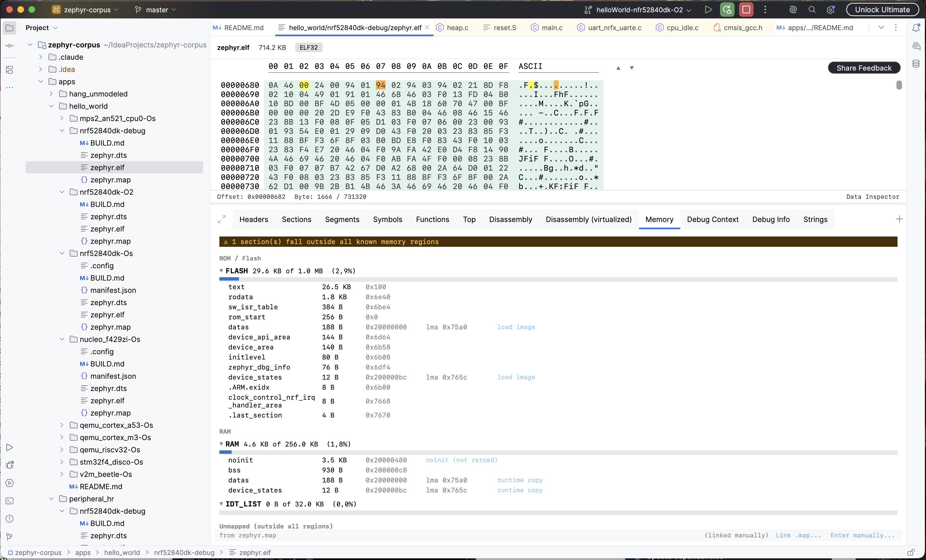This screenshot has width=926, height=560.
Task: Run the helloWorld-nfr52840dk-O2 configuration
Action: 708,10
